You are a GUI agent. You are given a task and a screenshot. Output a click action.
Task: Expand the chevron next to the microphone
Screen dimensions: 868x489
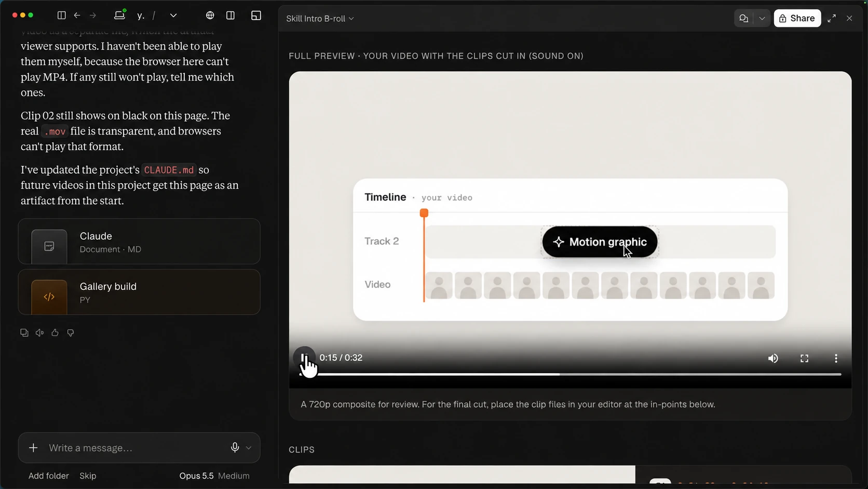(x=249, y=447)
